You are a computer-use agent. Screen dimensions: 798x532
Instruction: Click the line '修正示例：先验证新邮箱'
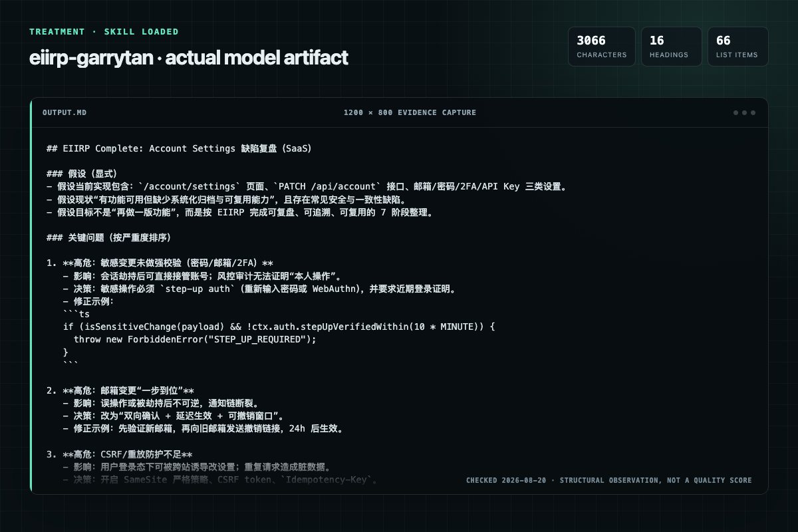coord(203,428)
